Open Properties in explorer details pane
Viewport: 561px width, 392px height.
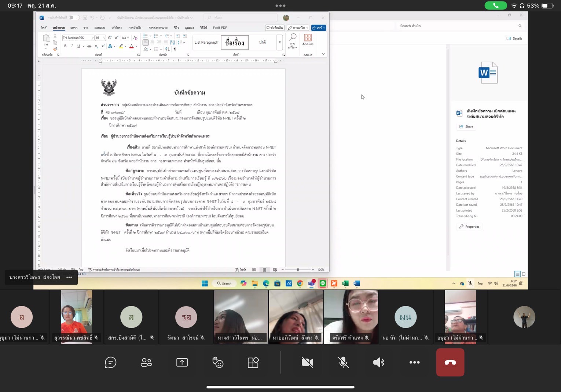(x=469, y=227)
